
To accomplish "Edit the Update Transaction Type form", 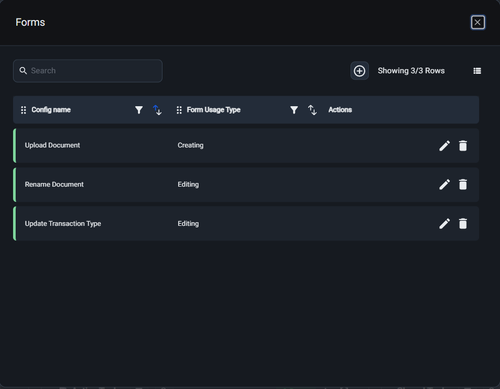I will tap(444, 223).
